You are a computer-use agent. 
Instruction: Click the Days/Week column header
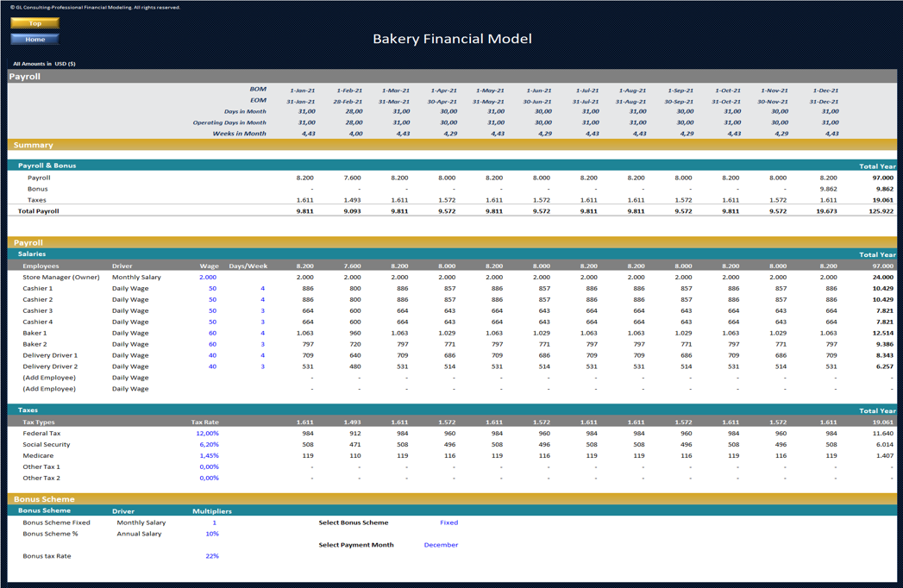248,266
